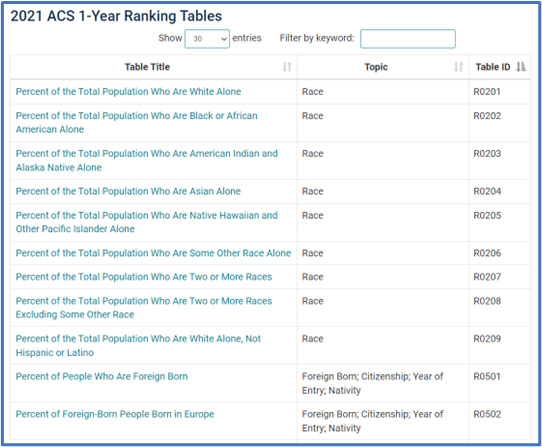Image resolution: width=542 pixels, height=447 pixels.
Task: Click the Table ID column header
Action: coord(499,67)
